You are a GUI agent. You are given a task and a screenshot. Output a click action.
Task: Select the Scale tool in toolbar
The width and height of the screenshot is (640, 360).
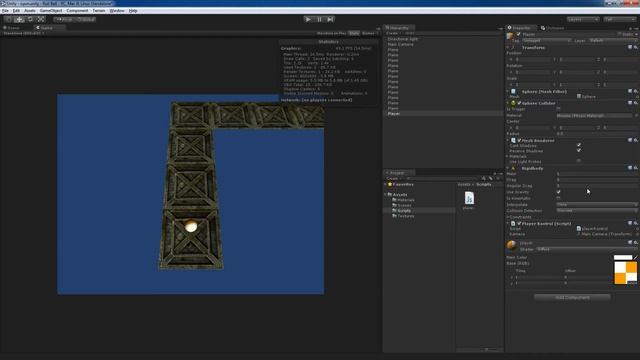40,19
